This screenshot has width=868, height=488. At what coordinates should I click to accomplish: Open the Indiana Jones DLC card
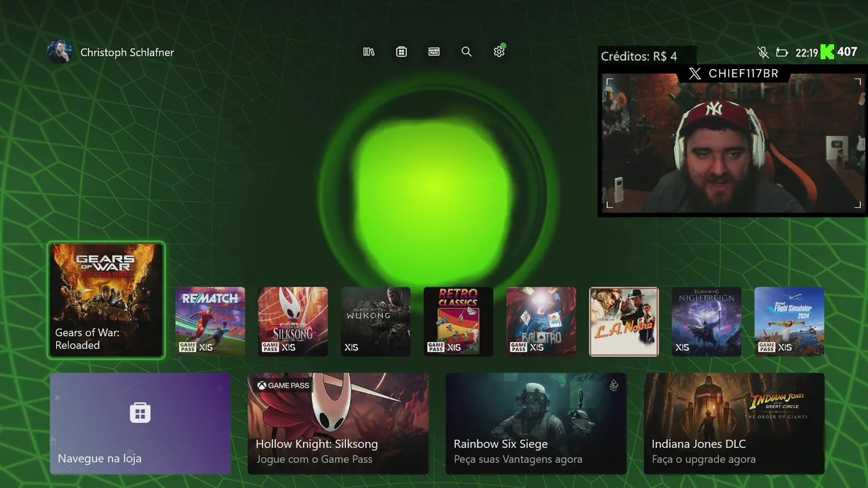point(734,424)
